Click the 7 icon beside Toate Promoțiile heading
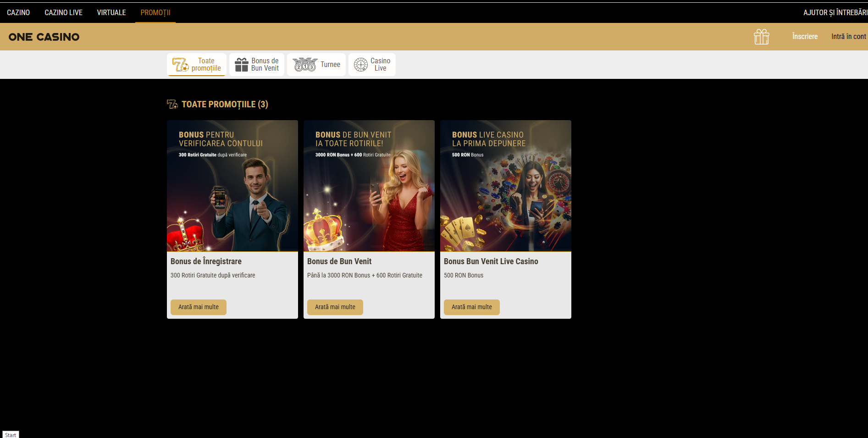Viewport: 868px width, 438px height. point(172,105)
